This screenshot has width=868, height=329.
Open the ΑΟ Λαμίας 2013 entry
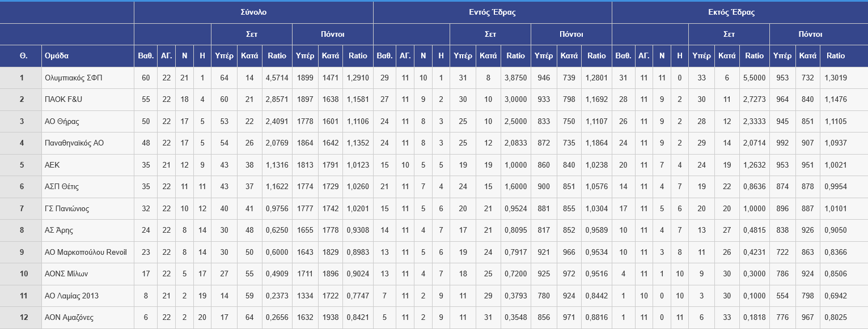[x=70, y=296]
